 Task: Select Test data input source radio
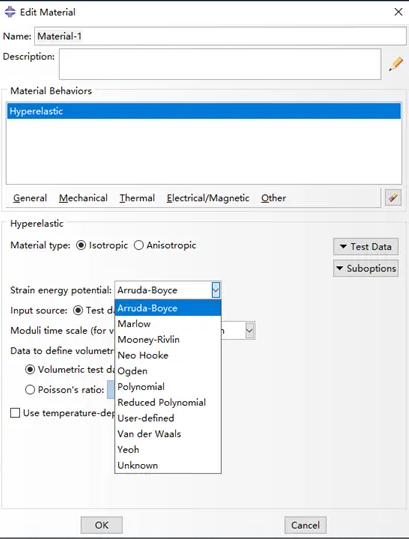78,310
